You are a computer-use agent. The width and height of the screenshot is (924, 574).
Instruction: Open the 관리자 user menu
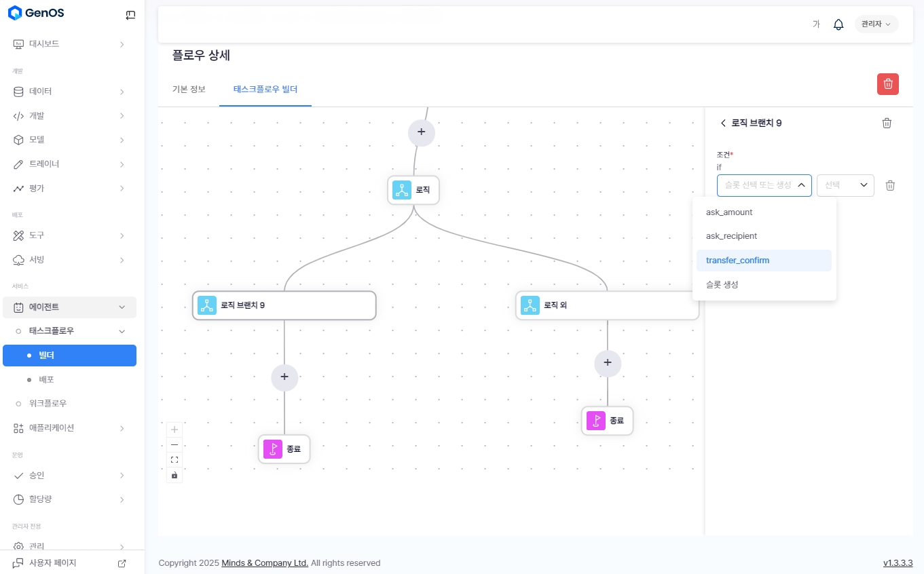(876, 24)
